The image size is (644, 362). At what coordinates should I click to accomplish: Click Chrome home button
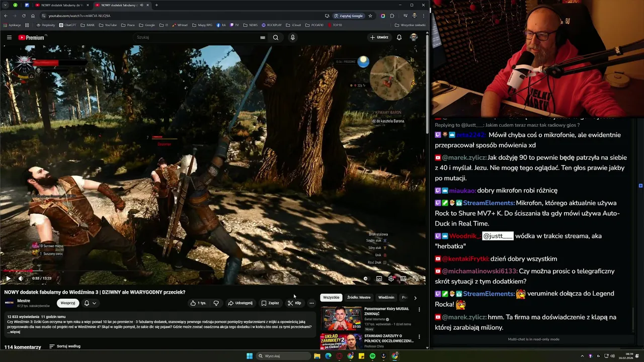(x=33, y=16)
